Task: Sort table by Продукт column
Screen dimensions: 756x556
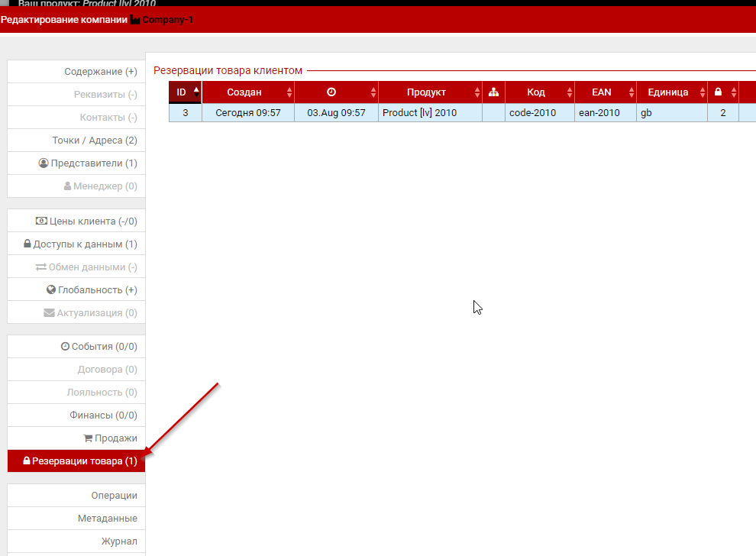Action: [x=426, y=92]
